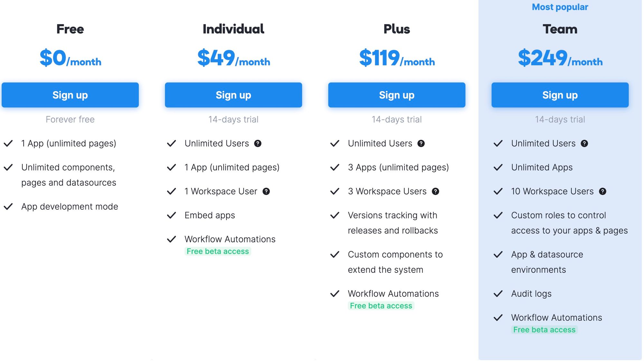Sign up for the Individual plan
Screen dimensions: 644x362
[233, 95]
